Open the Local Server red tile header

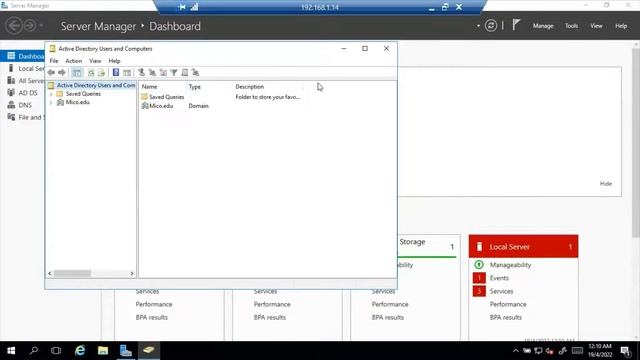tap(523, 247)
